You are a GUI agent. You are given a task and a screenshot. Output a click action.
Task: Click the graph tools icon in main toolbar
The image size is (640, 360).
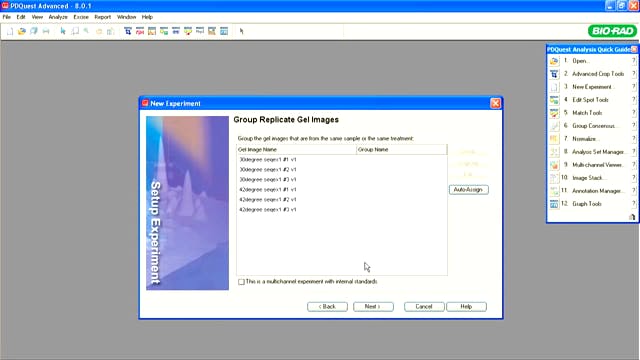[x=224, y=31]
